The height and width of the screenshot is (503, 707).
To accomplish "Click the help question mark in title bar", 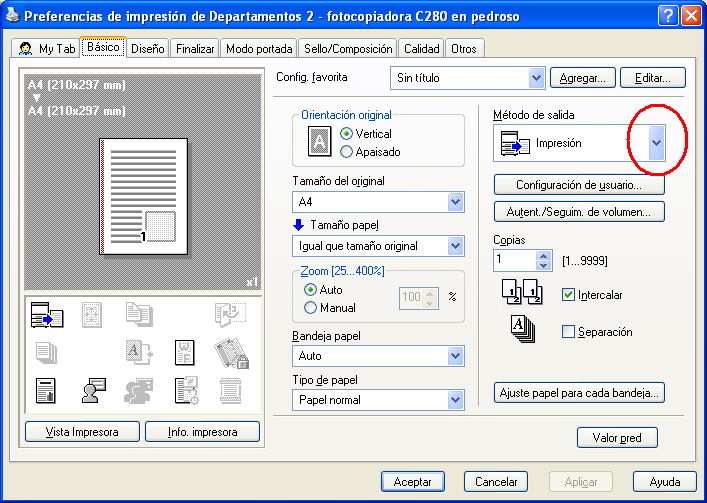I will (668, 16).
